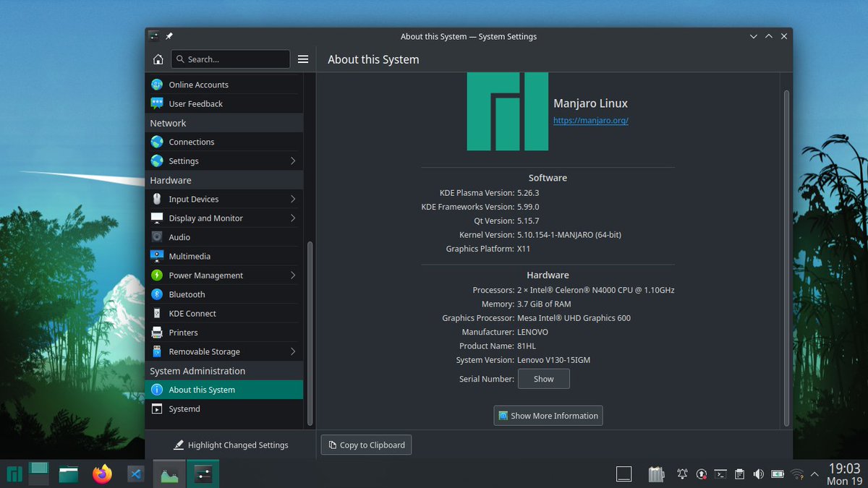Show hidden system tray icons arrow
Image resolution: width=868 pixels, height=488 pixels.
point(815,475)
